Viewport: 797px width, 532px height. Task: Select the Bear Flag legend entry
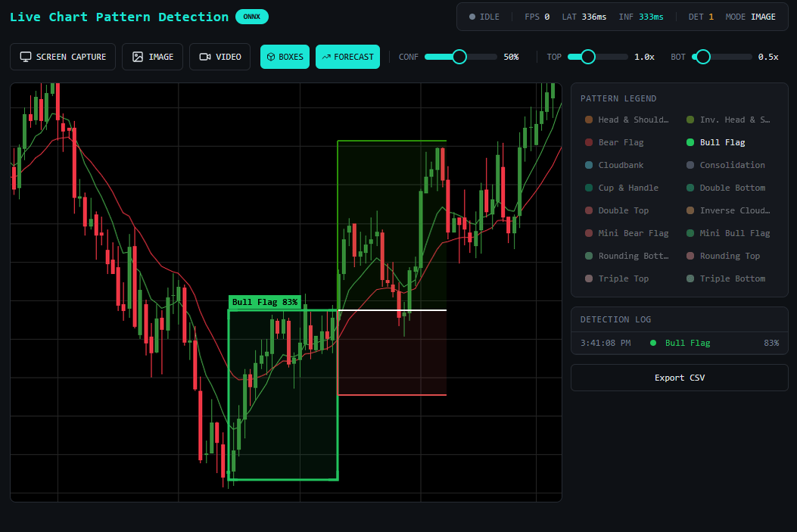point(621,142)
